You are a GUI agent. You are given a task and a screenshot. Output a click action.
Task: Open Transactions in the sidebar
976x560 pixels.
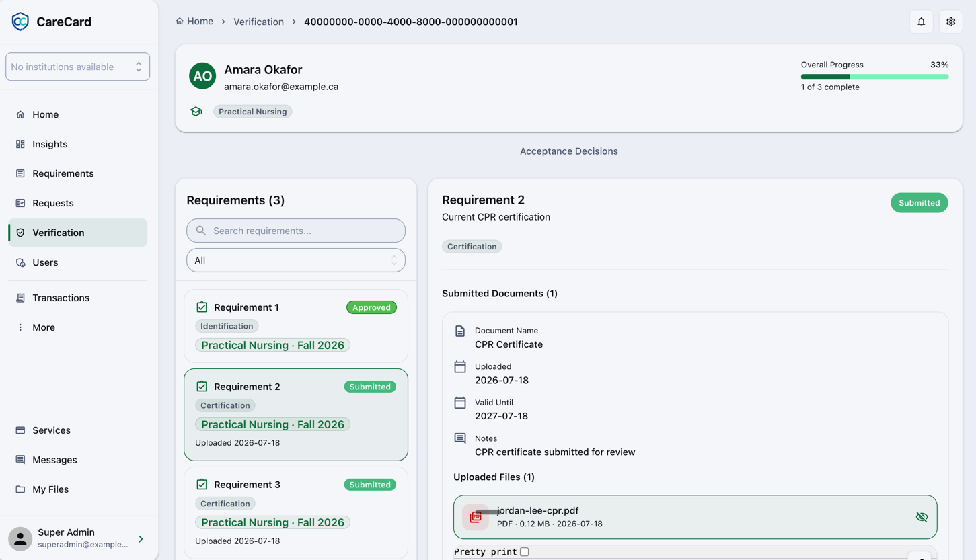click(77, 298)
